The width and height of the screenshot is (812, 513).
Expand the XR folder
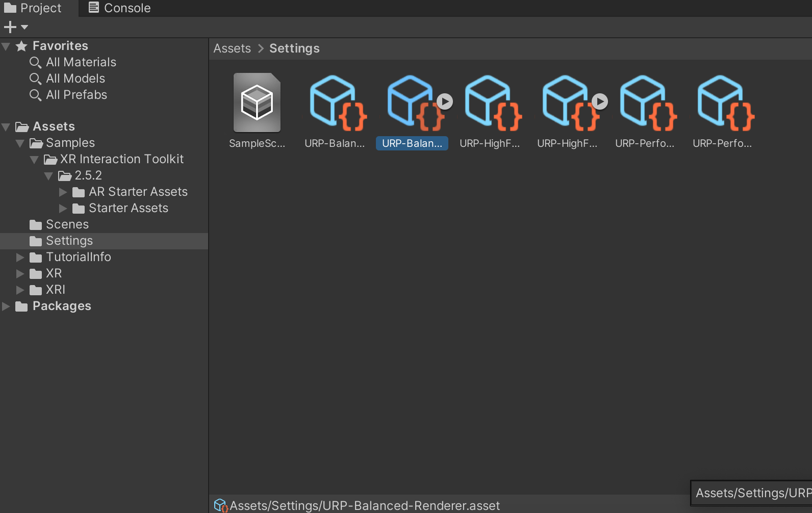tap(20, 274)
